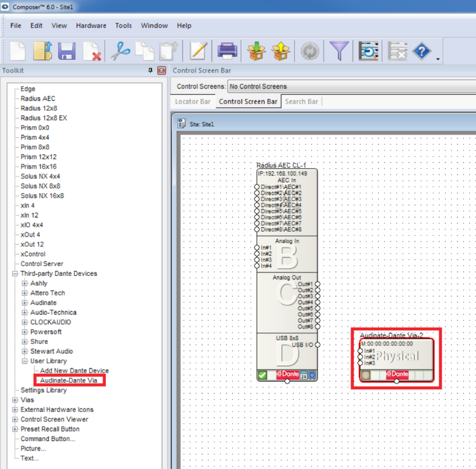
Task: Expand the Vias tree entry
Action: tap(14, 400)
